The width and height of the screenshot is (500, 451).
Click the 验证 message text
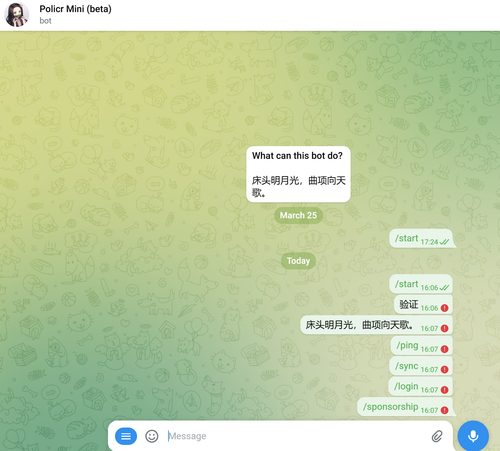[409, 304]
